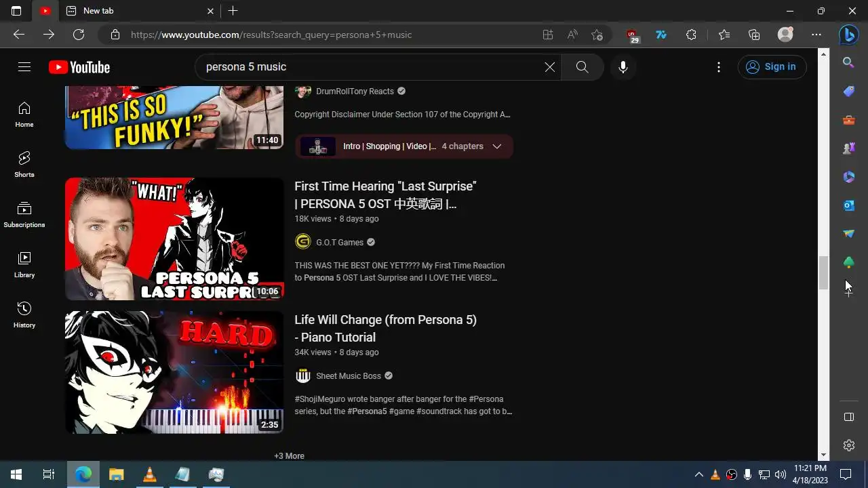Play the Last Surprise reaction thumbnail
868x488 pixels.
pyautogui.click(x=174, y=239)
